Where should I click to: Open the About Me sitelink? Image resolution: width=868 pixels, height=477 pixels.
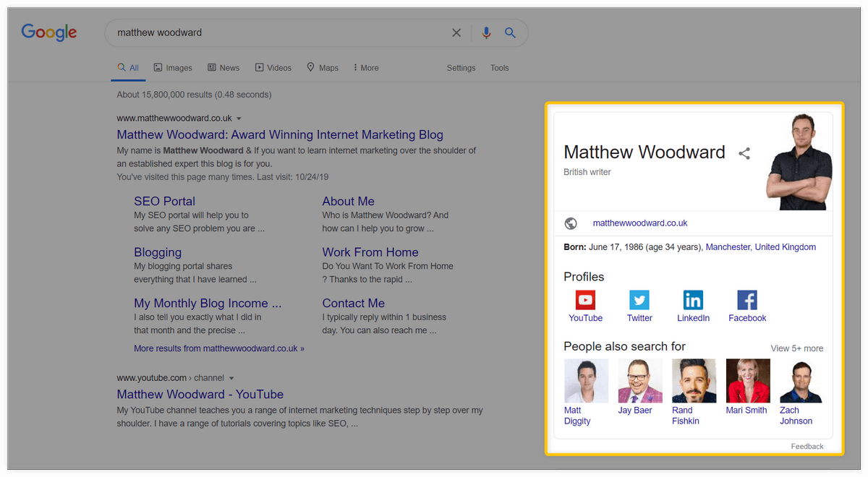point(348,201)
